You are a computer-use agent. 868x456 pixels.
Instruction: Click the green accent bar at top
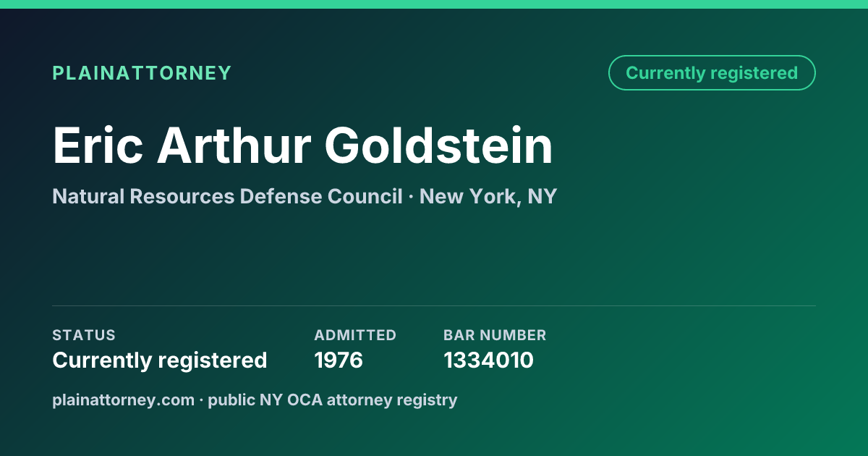[434, 4]
